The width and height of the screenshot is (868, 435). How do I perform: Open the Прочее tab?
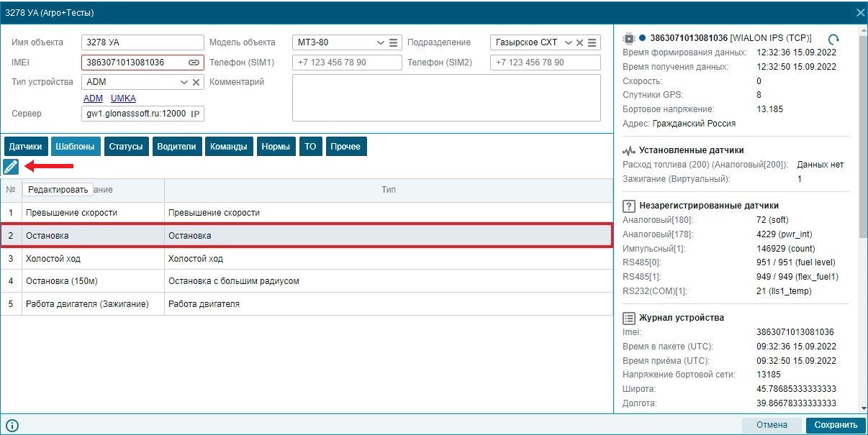(x=346, y=146)
